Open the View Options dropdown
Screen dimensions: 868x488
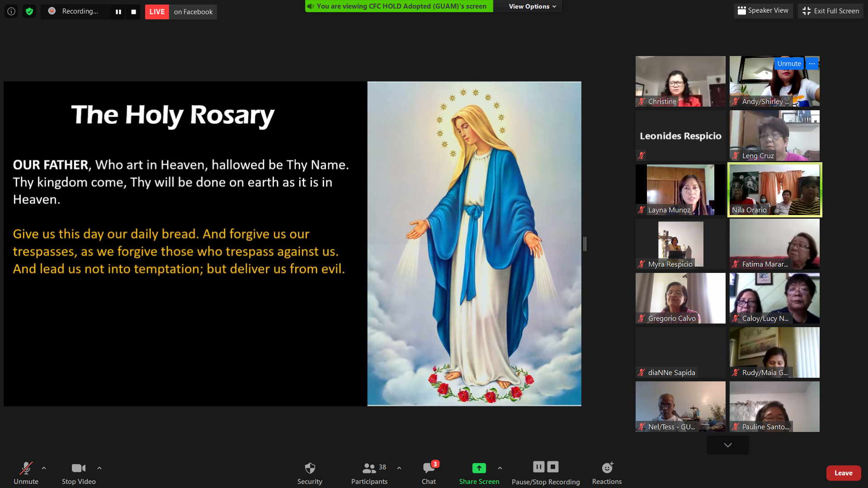532,6
